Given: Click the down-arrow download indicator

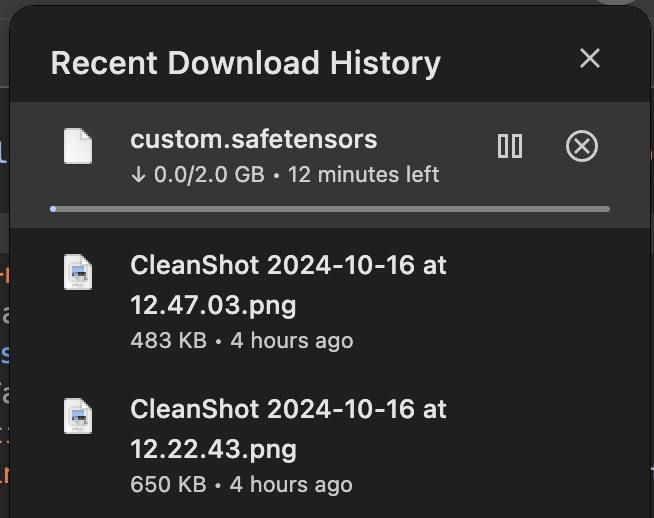Looking at the screenshot, I should [x=138, y=175].
